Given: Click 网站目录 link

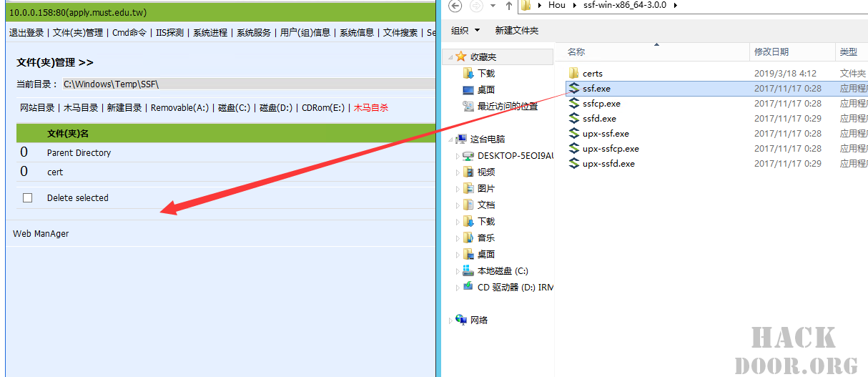Looking at the screenshot, I should pyautogui.click(x=37, y=108).
